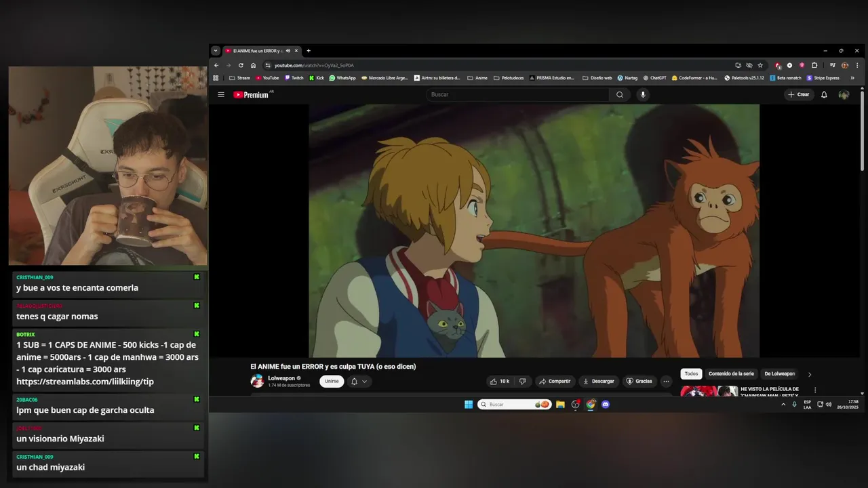
Task: Select the Todos filter chip
Action: tap(691, 374)
